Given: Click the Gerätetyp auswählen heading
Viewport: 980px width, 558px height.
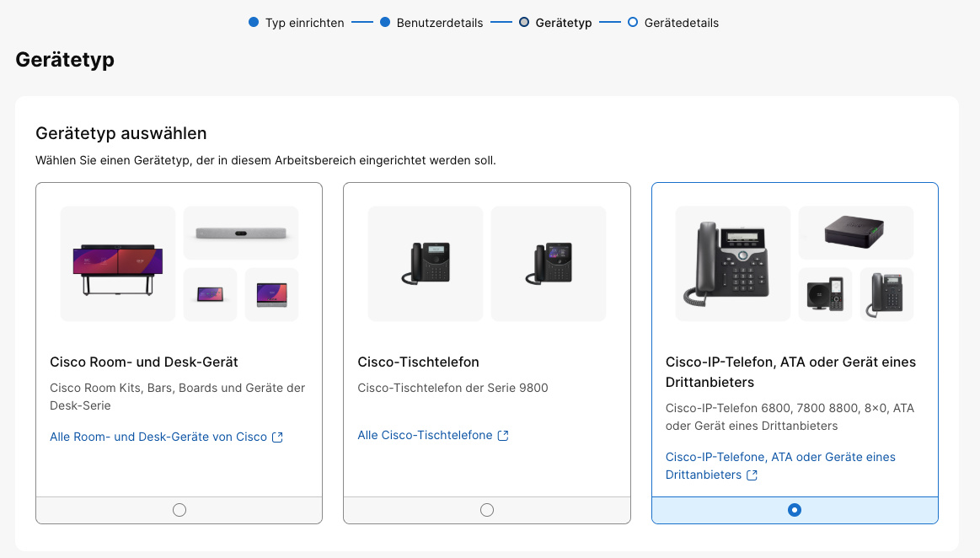Looking at the screenshot, I should (120, 133).
